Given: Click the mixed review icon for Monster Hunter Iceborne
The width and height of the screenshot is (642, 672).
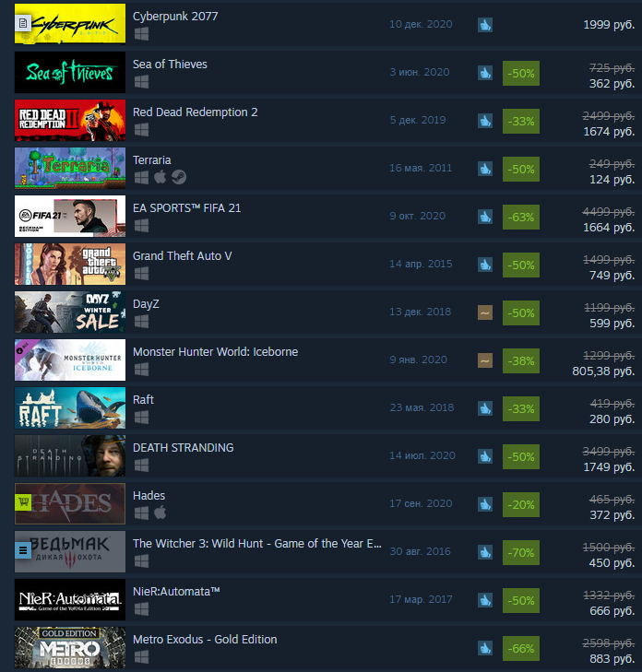Looking at the screenshot, I should (x=485, y=360).
